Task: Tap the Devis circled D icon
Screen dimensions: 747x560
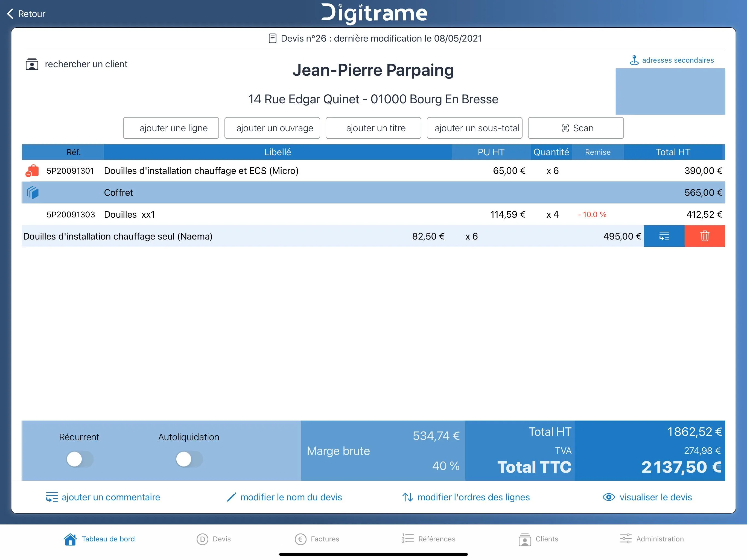Action: tap(202, 539)
